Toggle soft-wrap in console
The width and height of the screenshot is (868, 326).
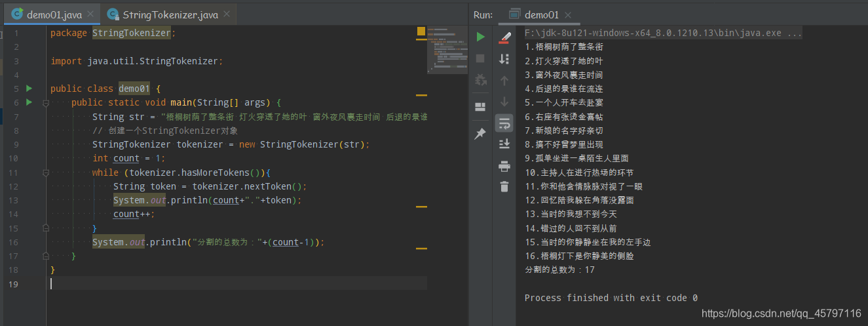(x=504, y=123)
